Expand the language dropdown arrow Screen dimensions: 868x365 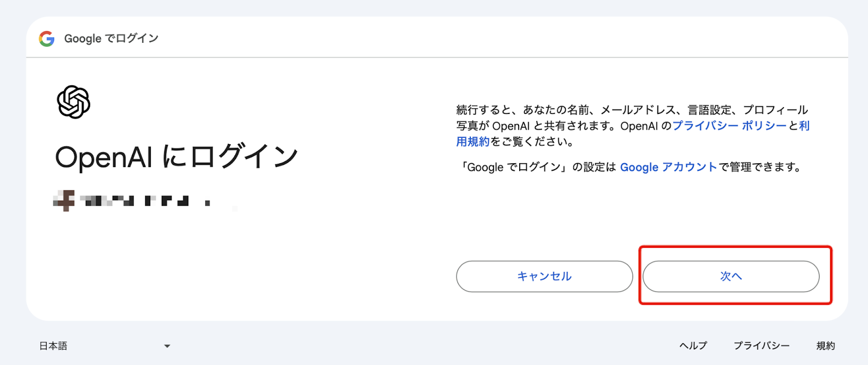pyautogui.click(x=167, y=346)
